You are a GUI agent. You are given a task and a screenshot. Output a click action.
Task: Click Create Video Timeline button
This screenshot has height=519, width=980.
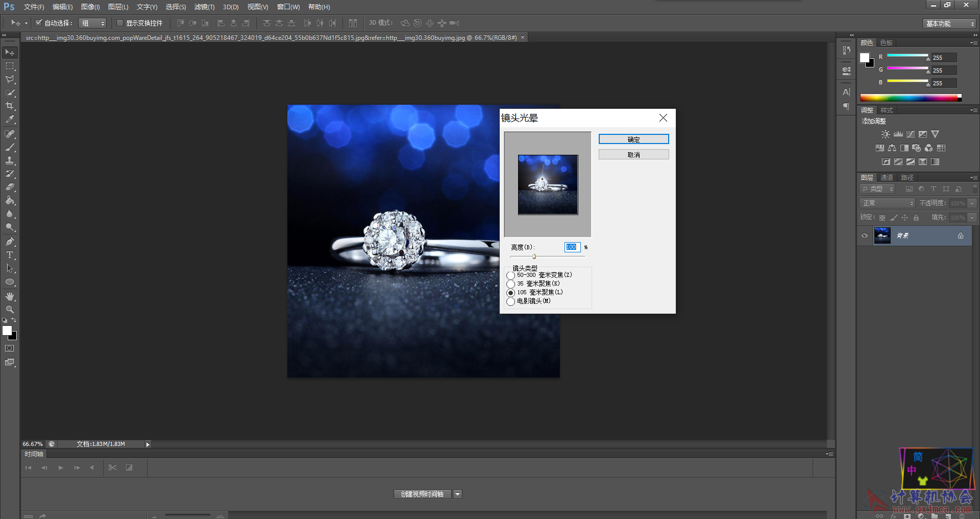[x=422, y=494]
